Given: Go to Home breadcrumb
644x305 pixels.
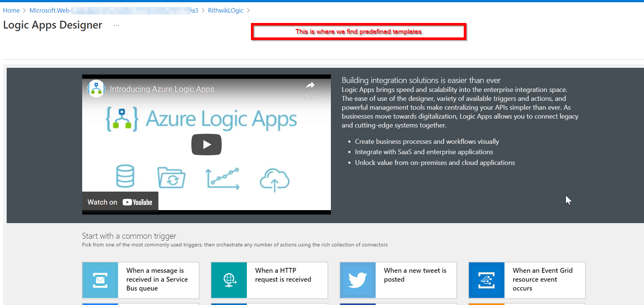Looking at the screenshot, I should [11, 10].
